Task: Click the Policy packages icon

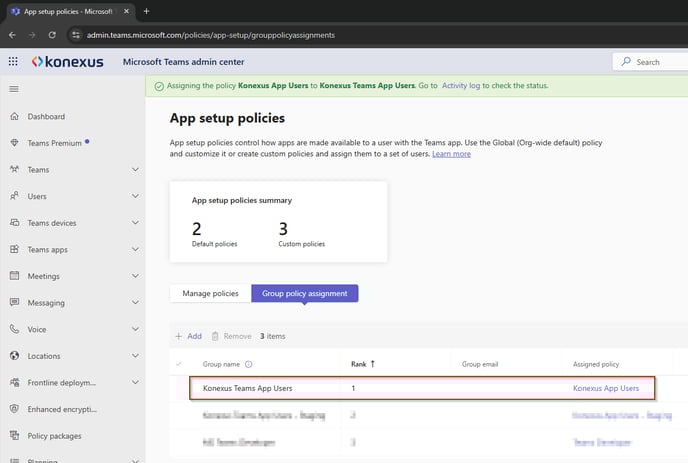Action: pos(14,436)
